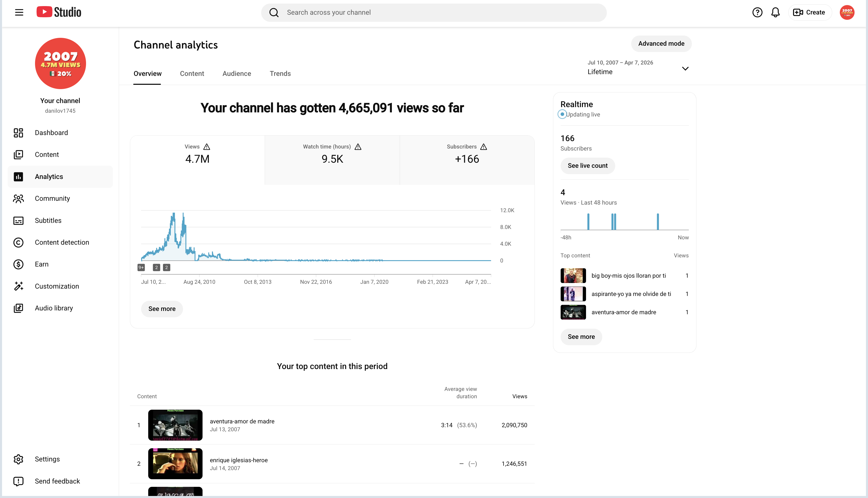This screenshot has height=498, width=868.
Task: Click the YouTube Studio logo
Action: pyautogui.click(x=59, y=12)
